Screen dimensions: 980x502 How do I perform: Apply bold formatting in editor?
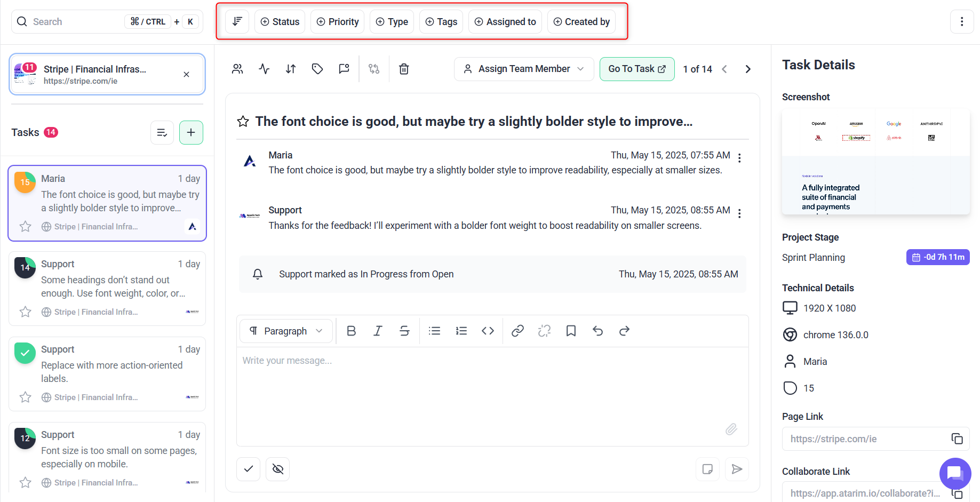click(x=351, y=331)
